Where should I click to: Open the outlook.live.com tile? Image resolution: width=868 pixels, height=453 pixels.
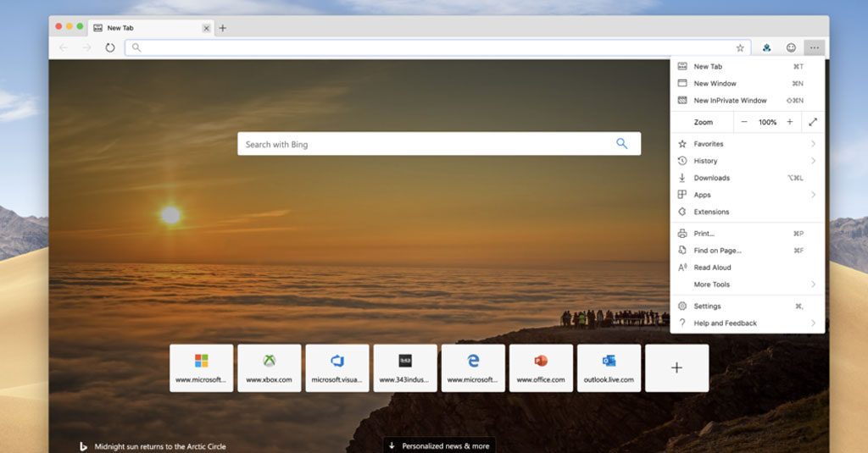[x=609, y=367]
